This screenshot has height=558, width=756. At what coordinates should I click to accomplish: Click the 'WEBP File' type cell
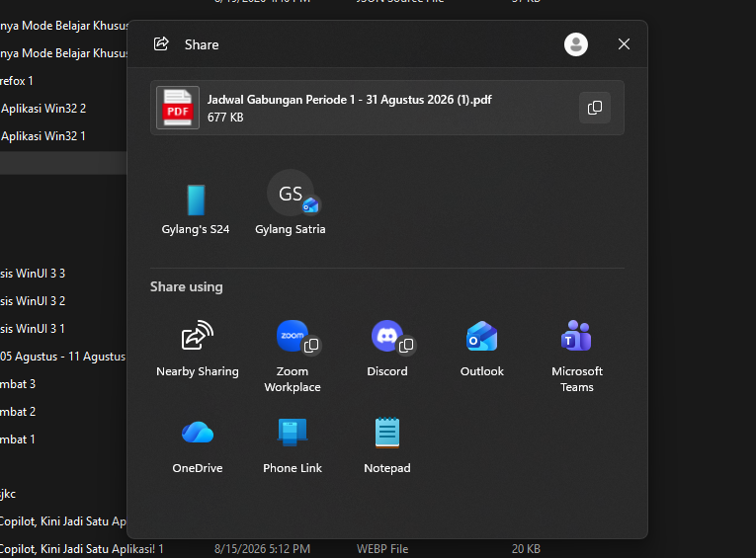(x=382, y=549)
